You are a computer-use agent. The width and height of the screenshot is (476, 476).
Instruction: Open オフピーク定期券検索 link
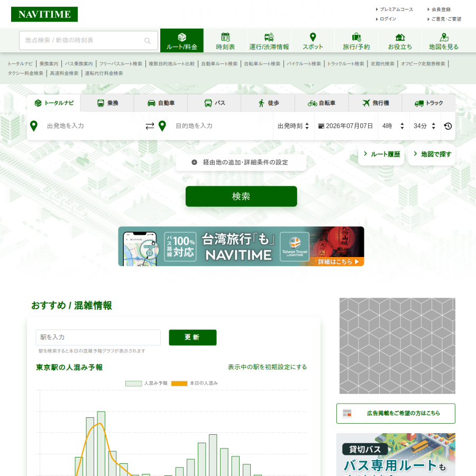point(423,64)
